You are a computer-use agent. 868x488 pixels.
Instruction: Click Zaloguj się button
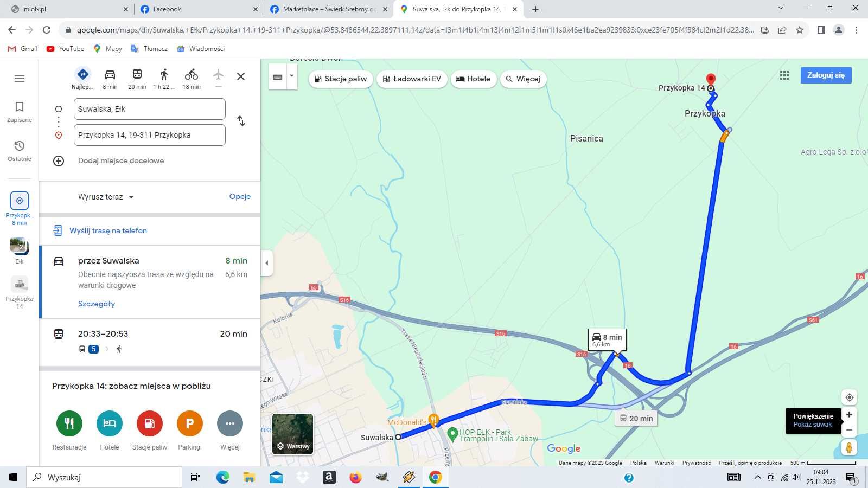click(826, 75)
